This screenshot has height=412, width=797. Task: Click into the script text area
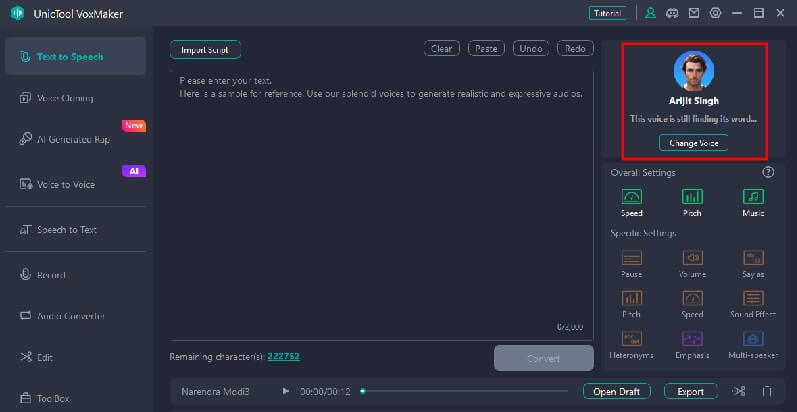(380, 200)
